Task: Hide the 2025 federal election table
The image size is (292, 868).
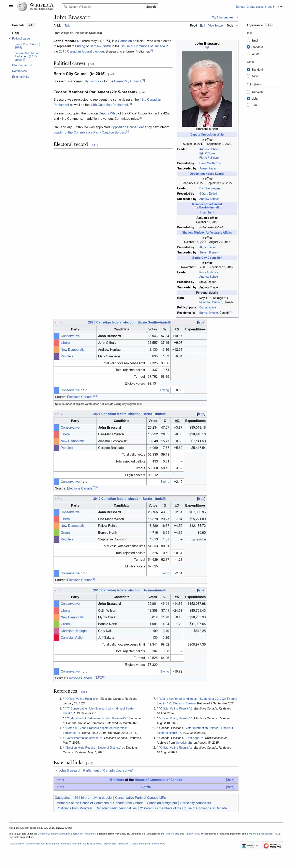Action: (201, 322)
